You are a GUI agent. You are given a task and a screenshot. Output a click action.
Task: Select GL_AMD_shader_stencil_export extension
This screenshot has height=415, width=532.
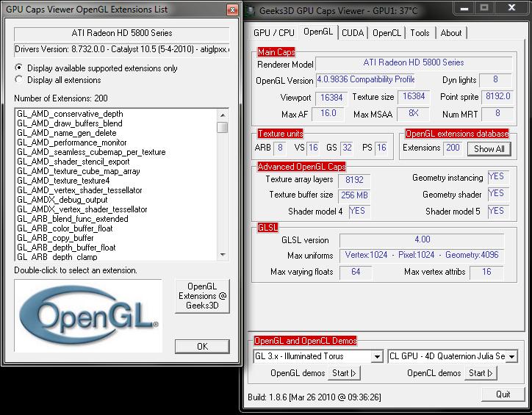(73, 162)
